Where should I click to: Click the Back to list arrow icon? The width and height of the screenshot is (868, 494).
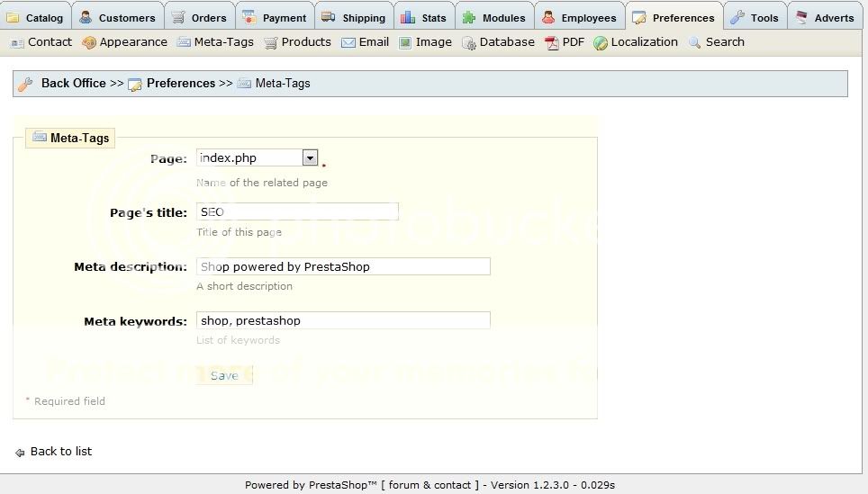click(x=20, y=453)
